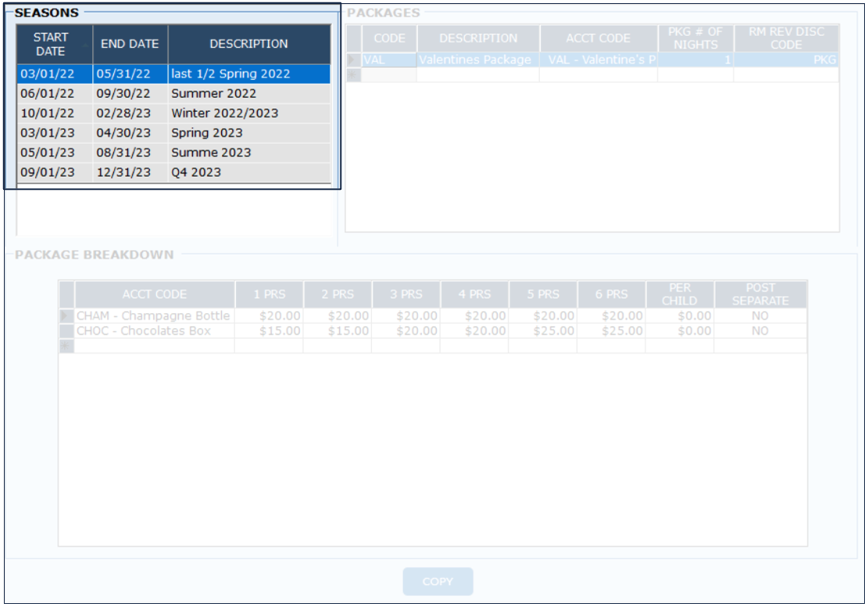The height and width of the screenshot is (607, 868).
Task: Click the PKG # OF NIGHTS header
Action: [695, 38]
